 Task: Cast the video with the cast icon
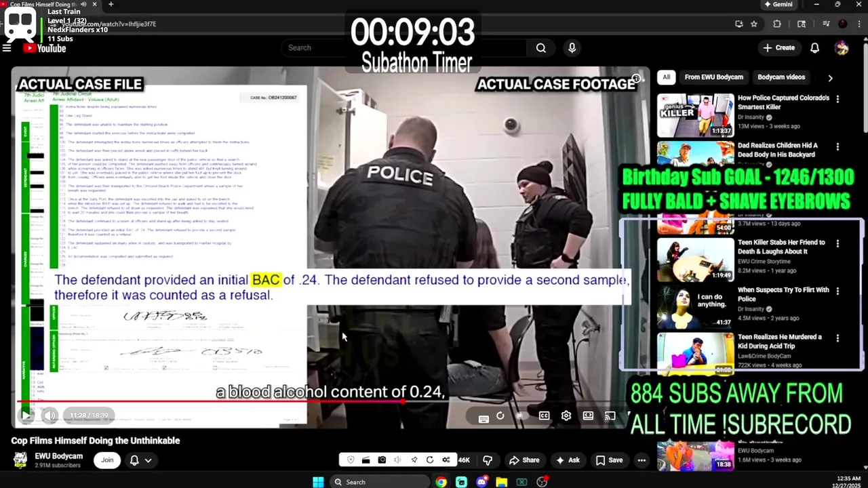pos(610,416)
